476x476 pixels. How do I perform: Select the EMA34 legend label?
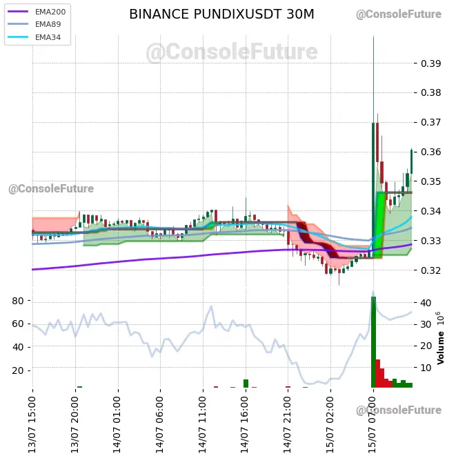[48, 37]
